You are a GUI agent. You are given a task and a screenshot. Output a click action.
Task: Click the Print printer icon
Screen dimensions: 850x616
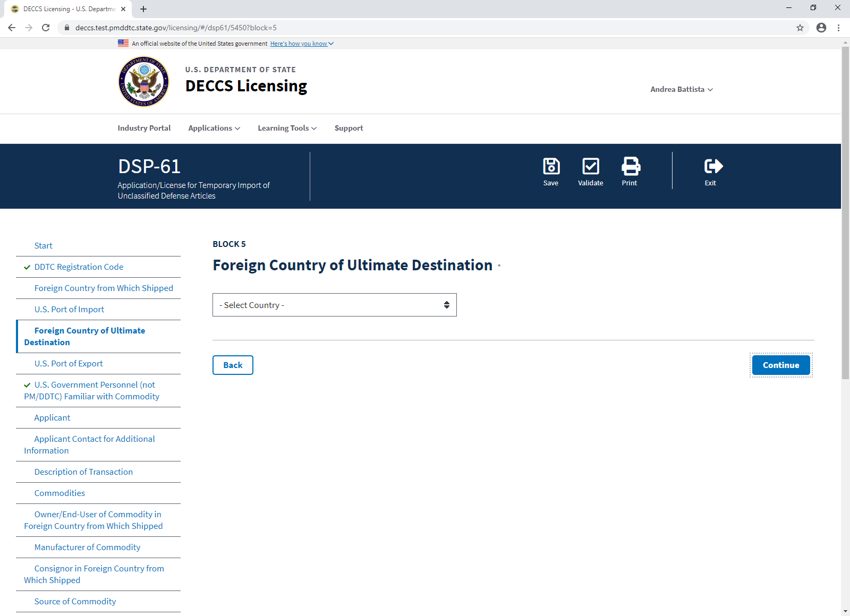tap(631, 166)
